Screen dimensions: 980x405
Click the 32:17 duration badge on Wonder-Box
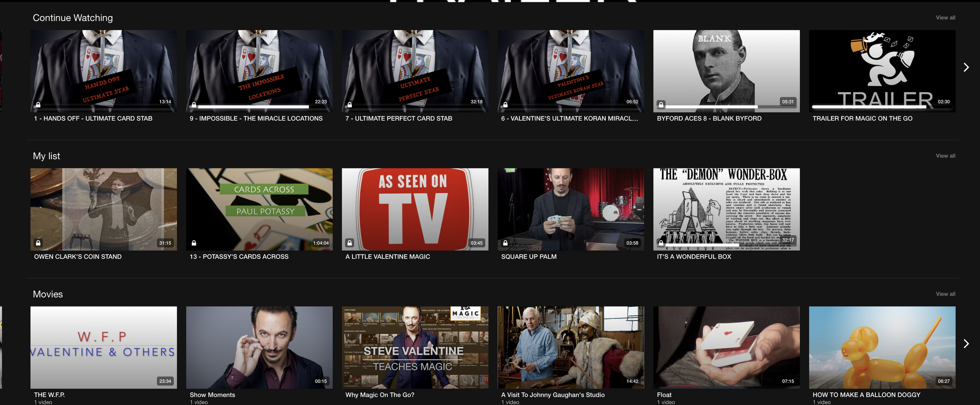(x=788, y=240)
